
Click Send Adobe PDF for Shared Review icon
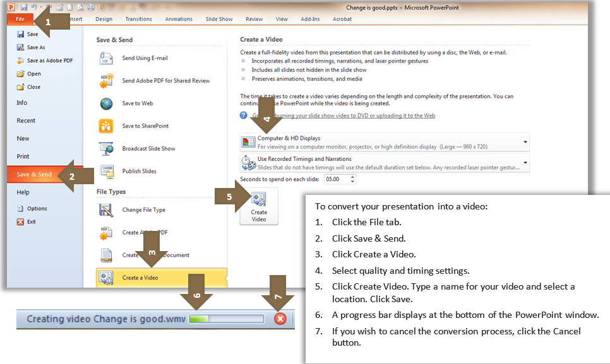pos(106,81)
